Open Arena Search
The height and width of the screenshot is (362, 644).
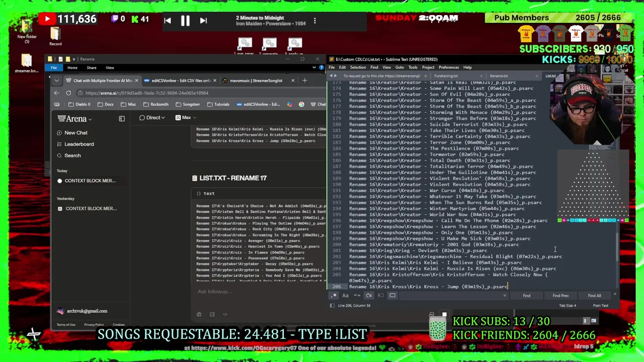(68, 155)
